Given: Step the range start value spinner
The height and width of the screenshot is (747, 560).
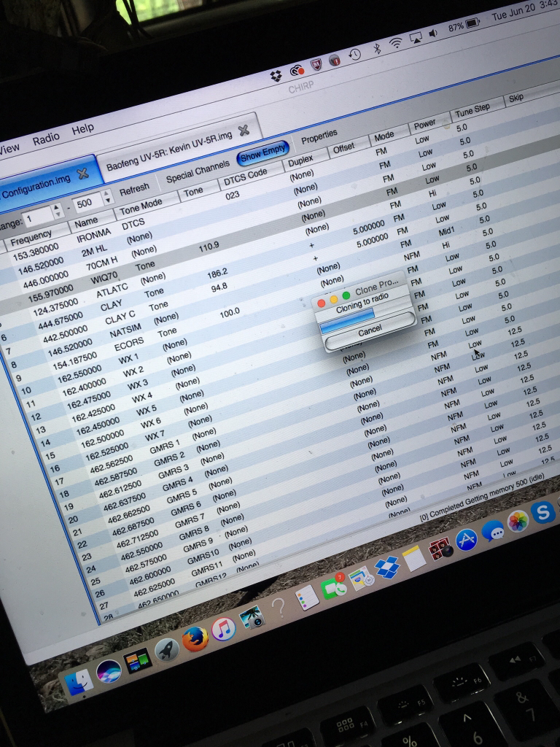Looking at the screenshot, I should [57, 211].
